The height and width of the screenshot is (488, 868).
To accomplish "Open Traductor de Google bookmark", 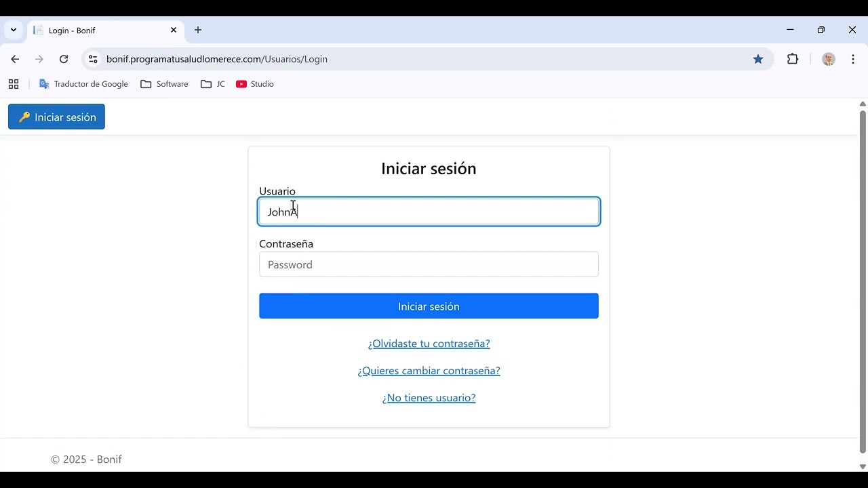I will (x=83, y=84).
